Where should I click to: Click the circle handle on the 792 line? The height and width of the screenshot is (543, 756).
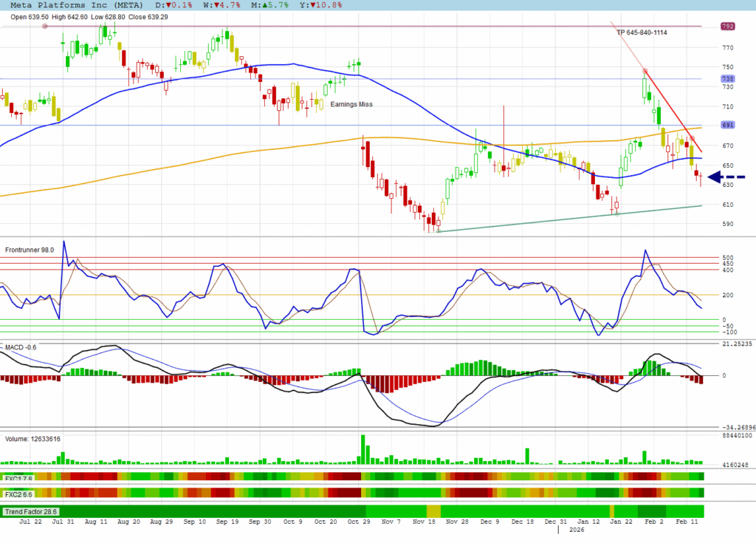click(x=45, y=27)
